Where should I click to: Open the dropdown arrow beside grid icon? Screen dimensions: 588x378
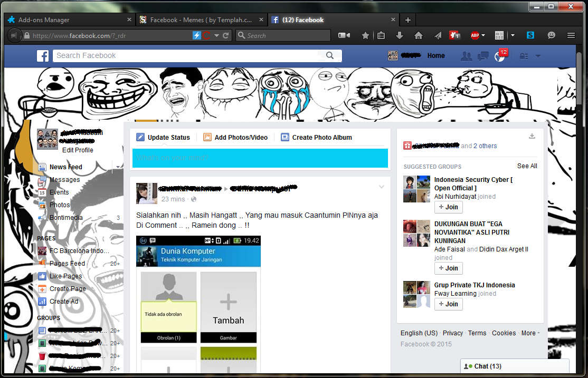click(x=513, y=36)
